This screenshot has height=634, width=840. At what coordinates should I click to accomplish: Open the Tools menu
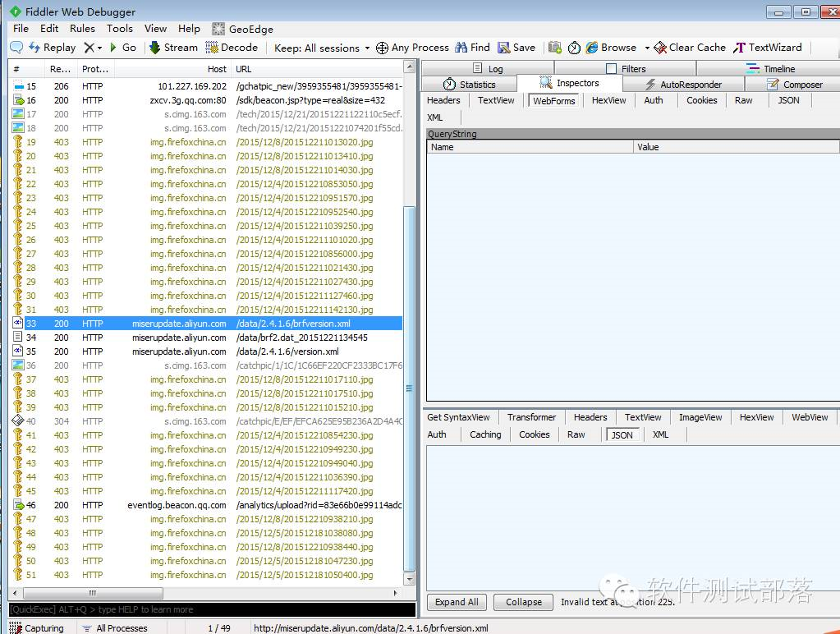tap(119, 29)
